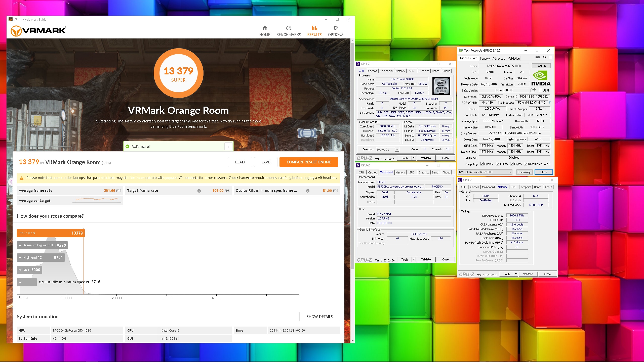Click DRAM Frequency 1600.1 MHz value
Image resolution: width=644 pixels, height=362 pixels.
[517, 216]
